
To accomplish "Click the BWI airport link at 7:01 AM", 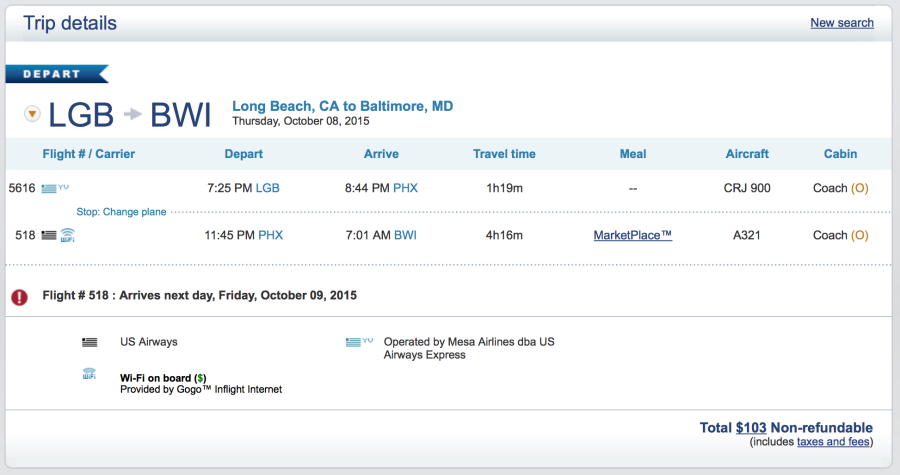I will 405,235.
